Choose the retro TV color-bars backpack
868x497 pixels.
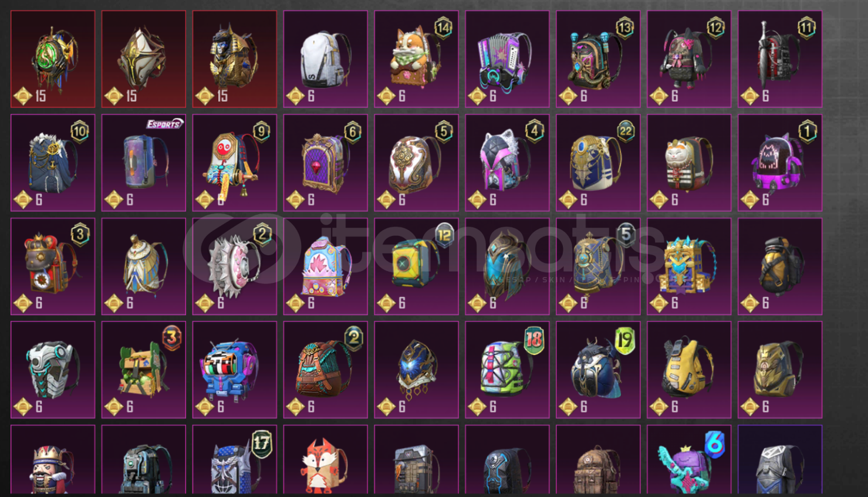(235, 370)
